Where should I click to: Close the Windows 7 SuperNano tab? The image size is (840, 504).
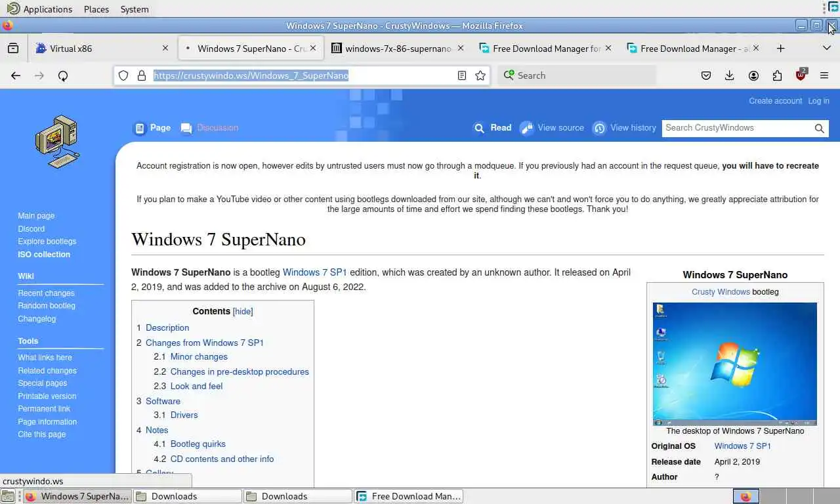313,48
